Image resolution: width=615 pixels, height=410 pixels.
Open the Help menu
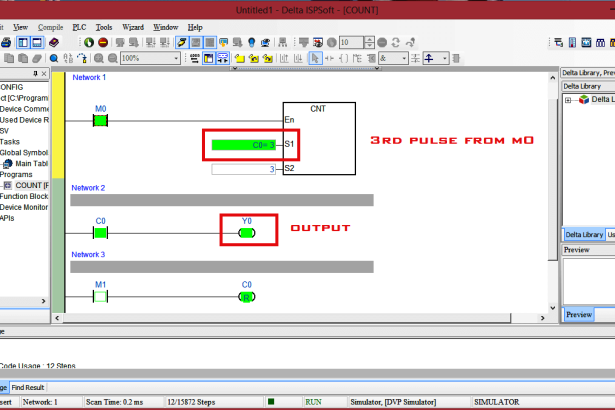pyautogui.click(x=195, y=27)
